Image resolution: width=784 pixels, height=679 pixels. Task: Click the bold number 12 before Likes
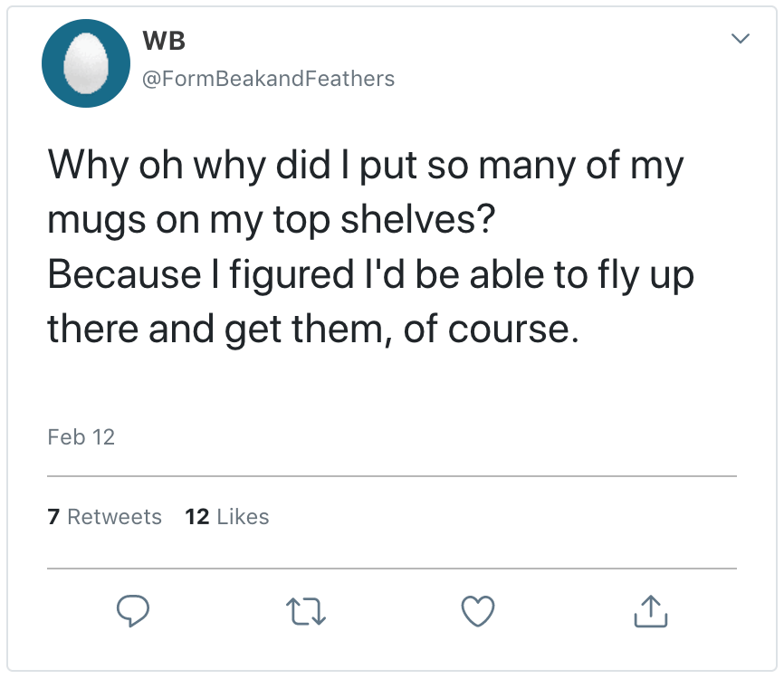click(x=197, y=517)
